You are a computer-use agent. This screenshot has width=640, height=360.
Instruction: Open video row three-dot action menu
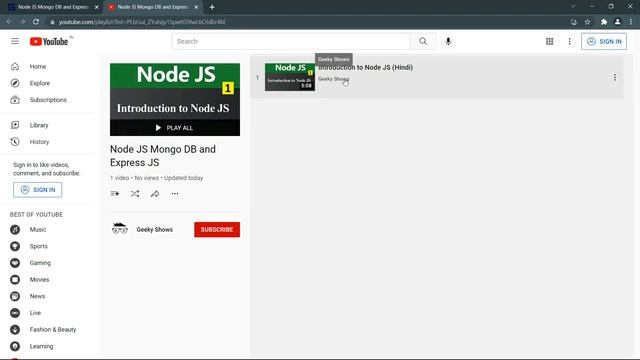[x=615, y=77]
